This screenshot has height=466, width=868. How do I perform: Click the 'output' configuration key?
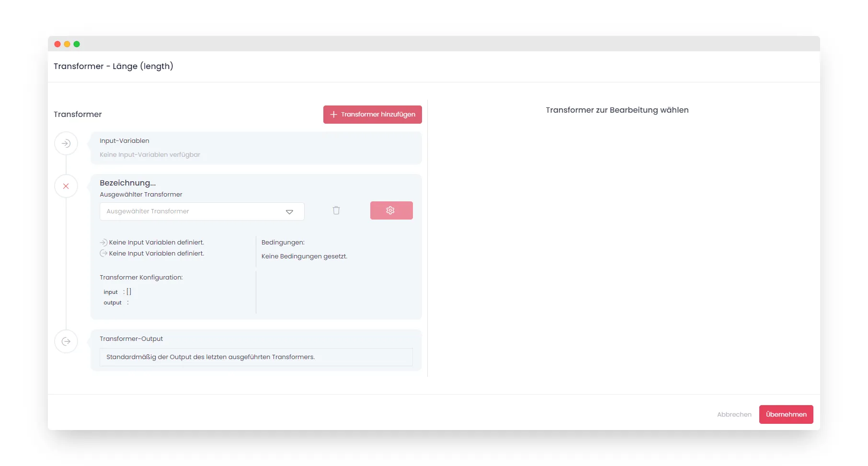(113, 303)
